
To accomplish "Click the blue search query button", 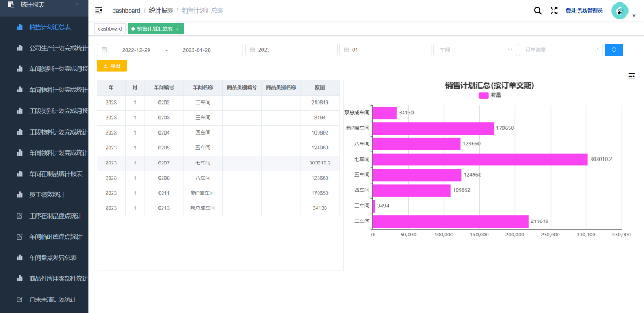I will 614,50.
